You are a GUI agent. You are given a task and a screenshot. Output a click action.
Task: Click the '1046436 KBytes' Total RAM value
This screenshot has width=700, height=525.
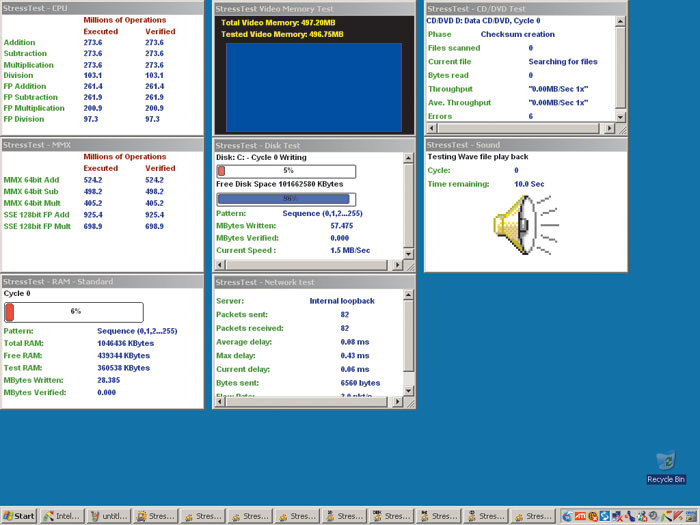pyautogui.click(x=125, y=343)
